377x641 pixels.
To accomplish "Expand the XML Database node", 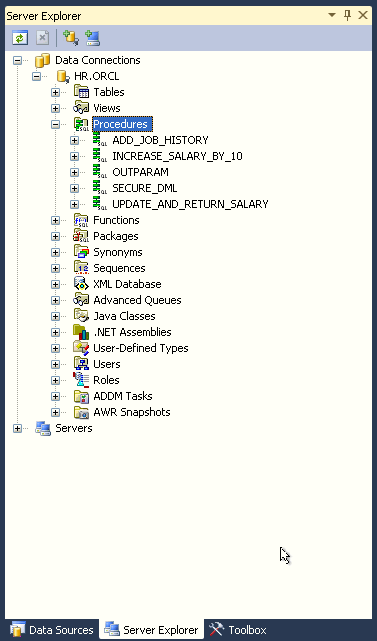I will point(55,284).
